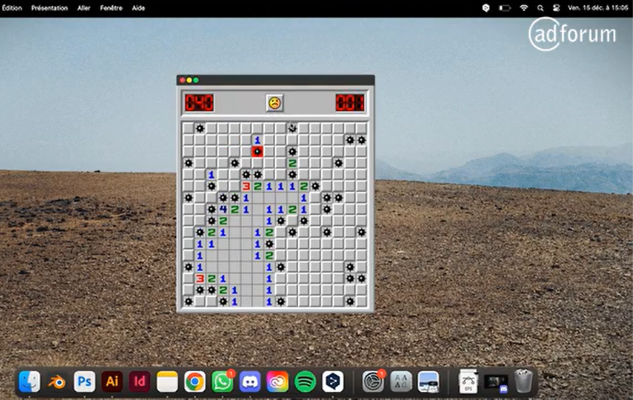This screenshot has height=400, width=633.
Task: Click the red timer display on the right
Action: (349, 102)
